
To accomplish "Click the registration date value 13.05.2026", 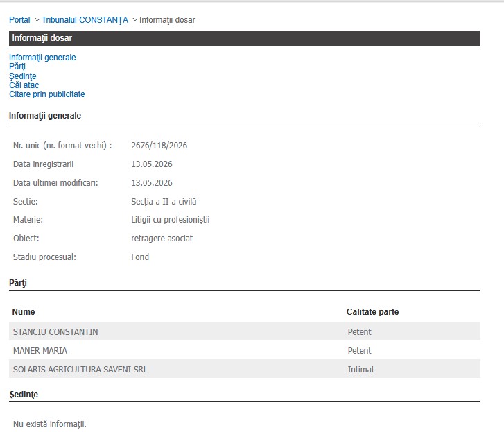I will pyautogui.click(x=152, y=164).
